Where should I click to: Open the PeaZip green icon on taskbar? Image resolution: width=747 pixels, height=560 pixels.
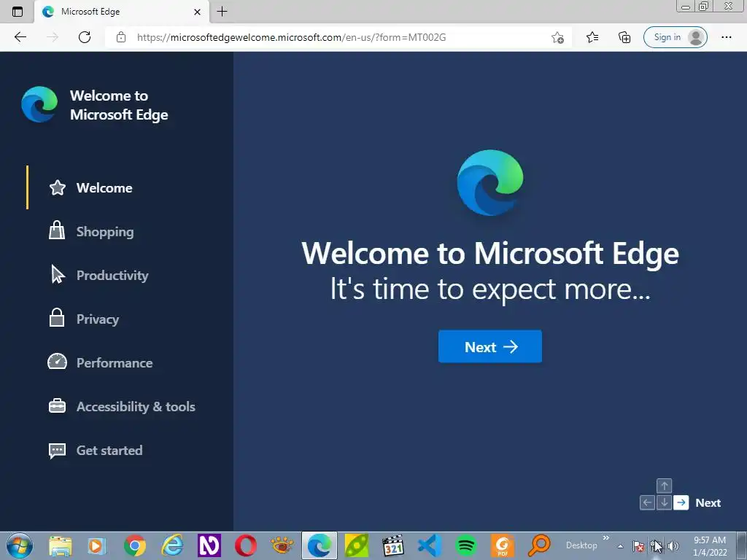(x=356, y=545)
